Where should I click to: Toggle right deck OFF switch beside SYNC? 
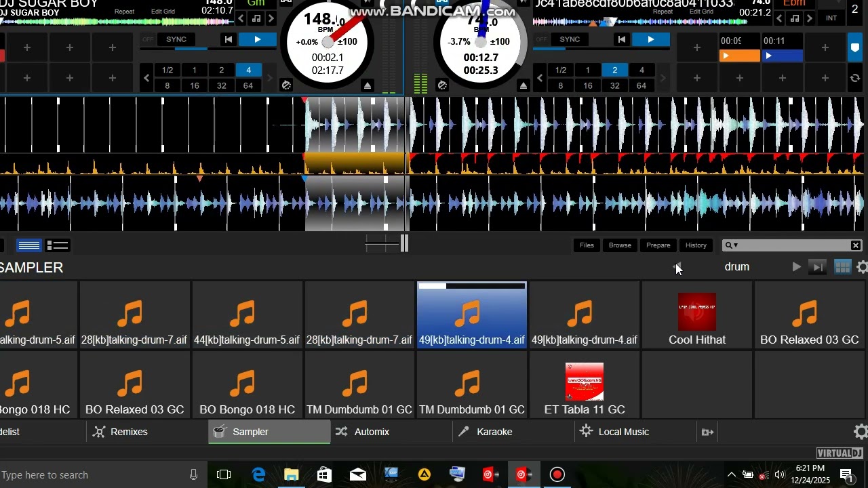[x=541, y=39]
